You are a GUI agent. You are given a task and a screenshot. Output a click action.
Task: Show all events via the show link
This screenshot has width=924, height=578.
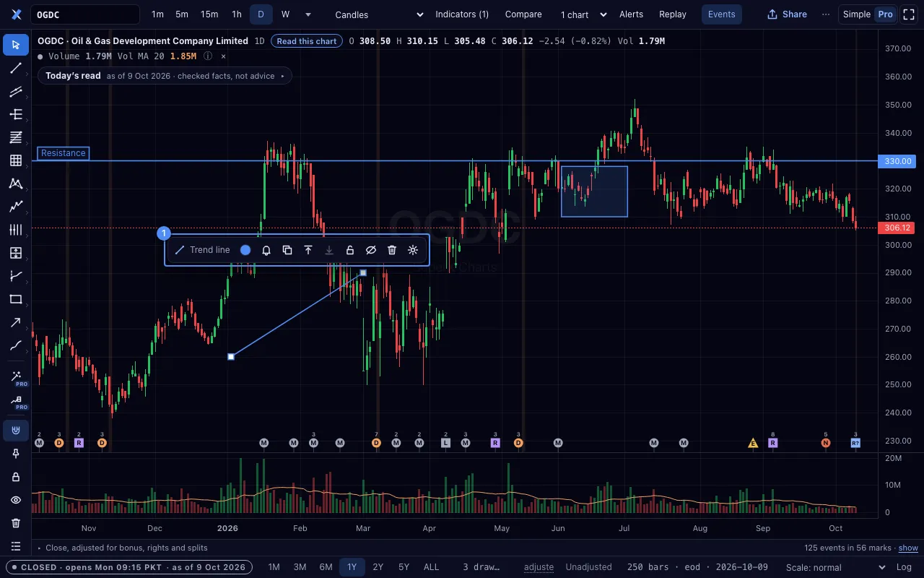click(908, 548)
